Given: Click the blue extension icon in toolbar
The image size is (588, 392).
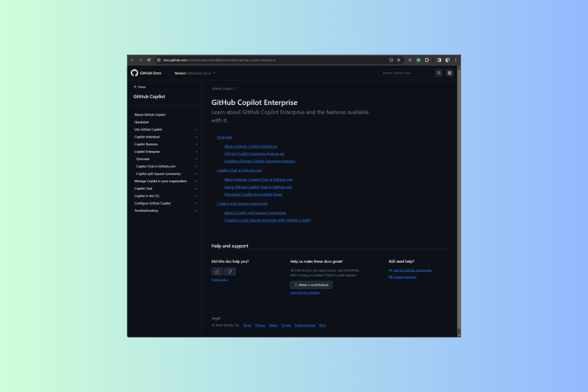Looking at the screenshot, I should 410,60.
